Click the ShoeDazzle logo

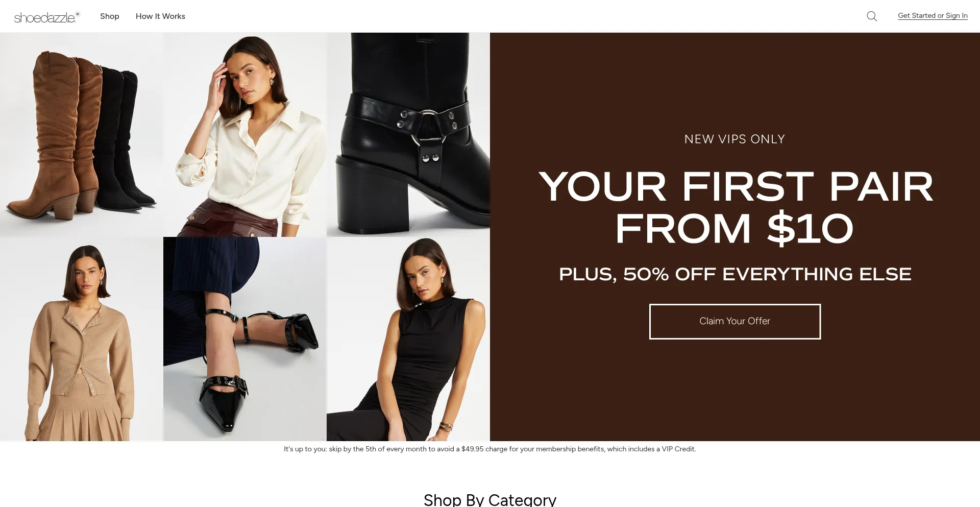tap(47, 17)
